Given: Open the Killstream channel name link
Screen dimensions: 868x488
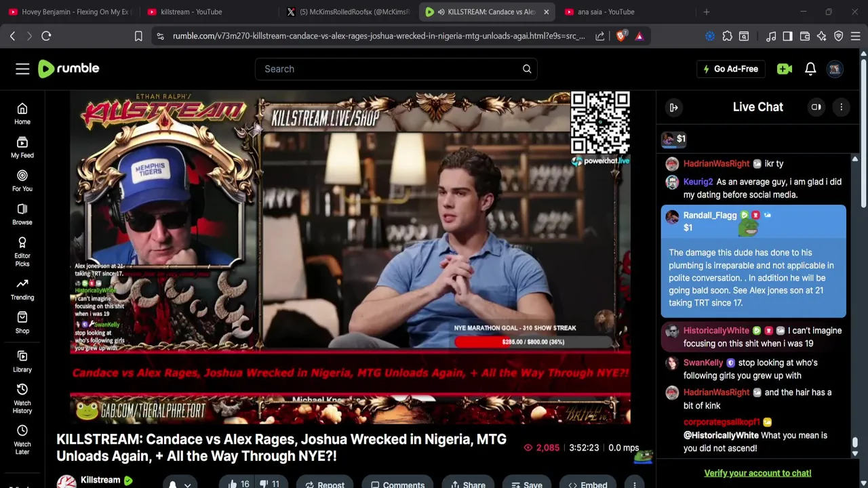Looking at the screenshot, I should click(x=100, y=480).
